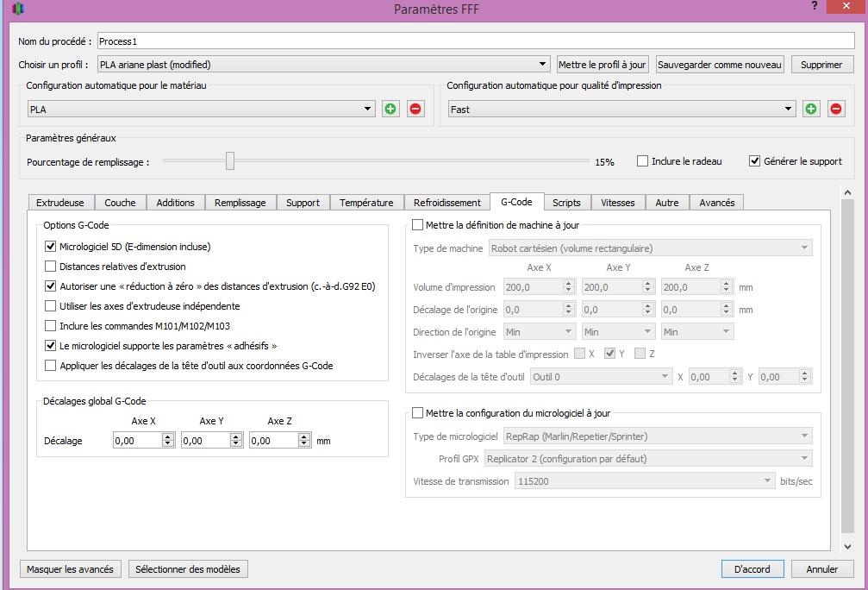Switch to the Additions tab
The width and height of the screenshot is (868, 590).
tap(175, 203)
